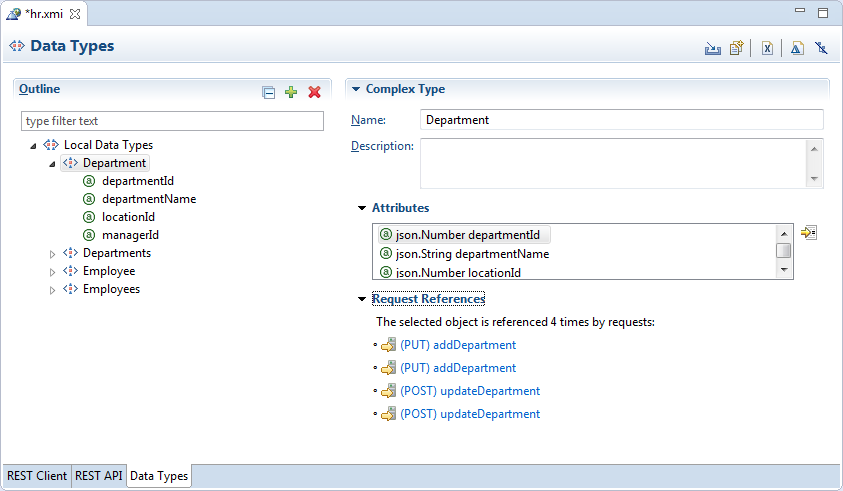
Task: Collapse the Department tree node
Action: pos(52,164)
